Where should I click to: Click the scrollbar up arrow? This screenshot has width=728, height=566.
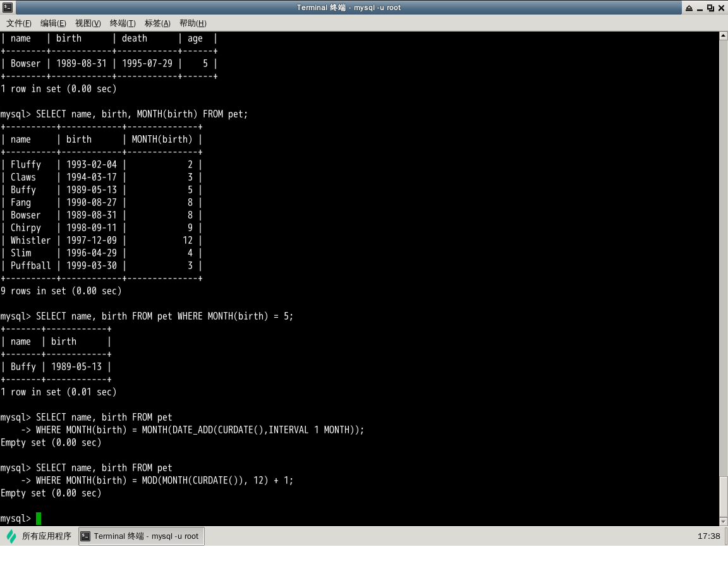(724, 36)
